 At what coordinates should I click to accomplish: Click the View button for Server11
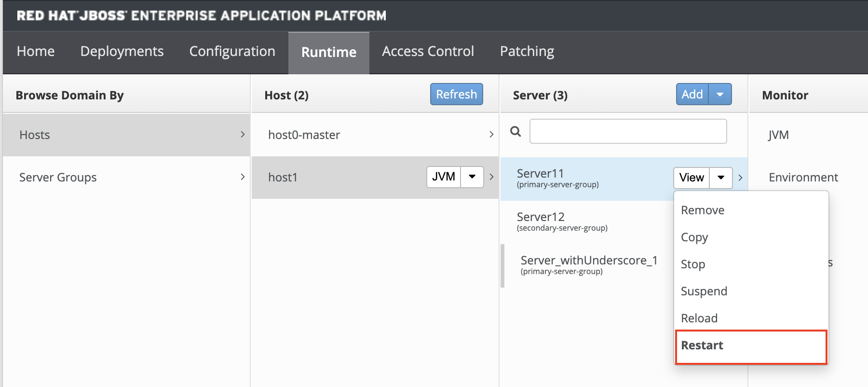tap(692, 178)
